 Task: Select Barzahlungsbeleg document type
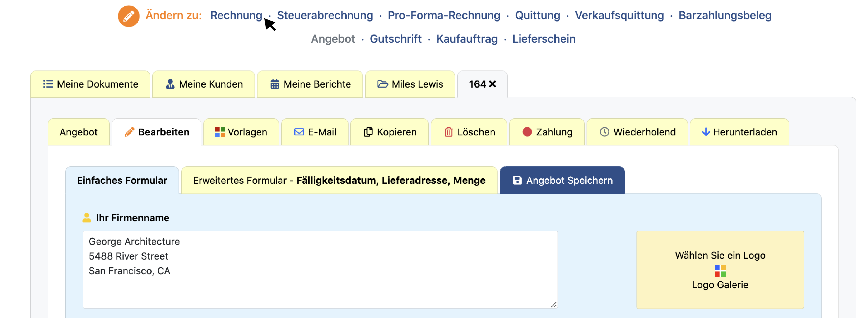(725, 15)
